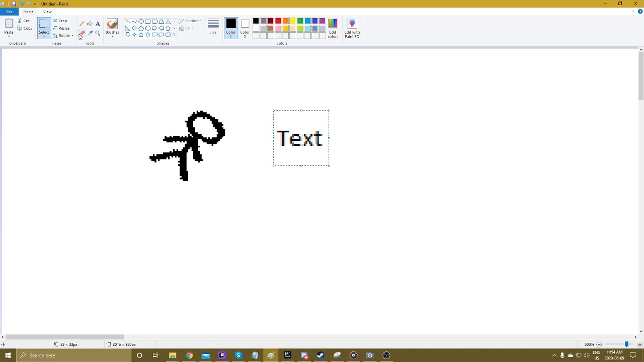
Task: Select the Eraser tool
Action: [82, 33]
